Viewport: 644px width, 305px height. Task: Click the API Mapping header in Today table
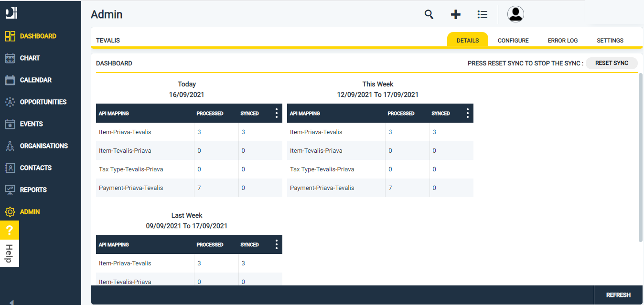coord(114,114)
